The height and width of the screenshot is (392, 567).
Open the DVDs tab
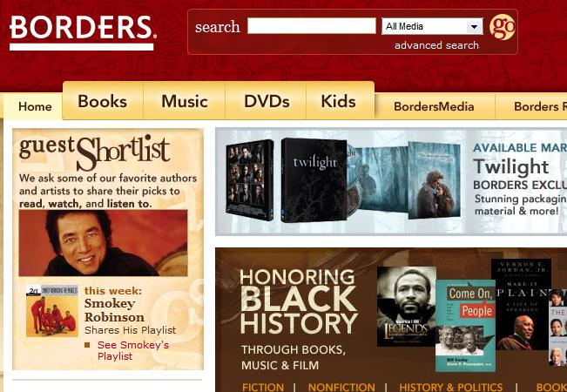click(267, 101)
